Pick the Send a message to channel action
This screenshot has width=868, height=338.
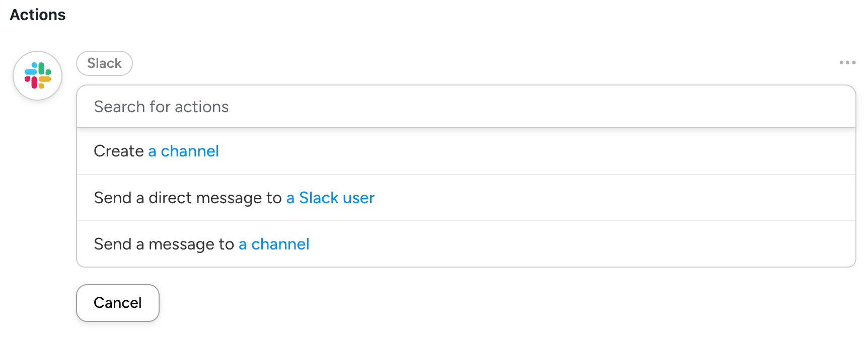click(466, 244)
